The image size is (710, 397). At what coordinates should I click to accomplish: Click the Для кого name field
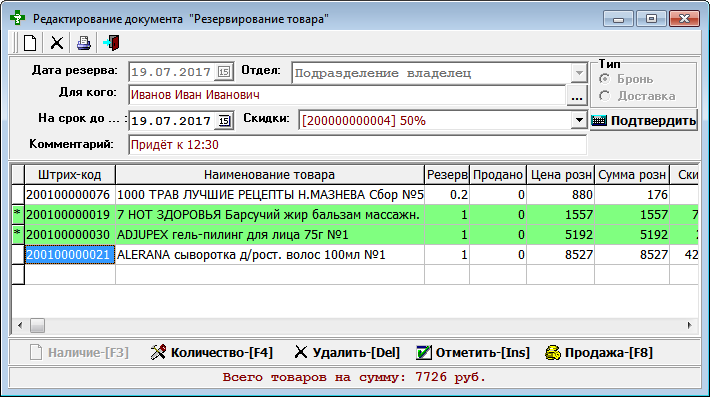pos(347,95)
